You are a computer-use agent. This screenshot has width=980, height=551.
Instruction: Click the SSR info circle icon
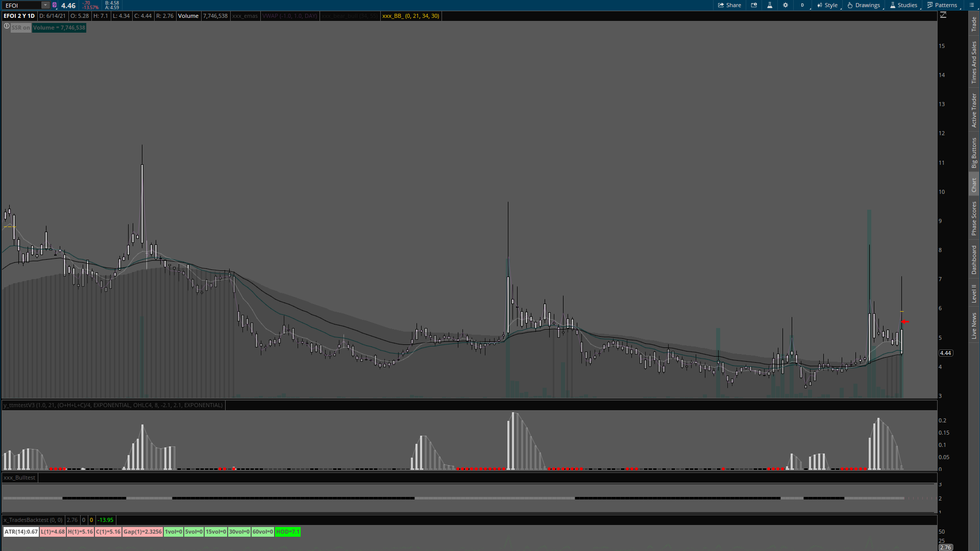click(7, 26)
